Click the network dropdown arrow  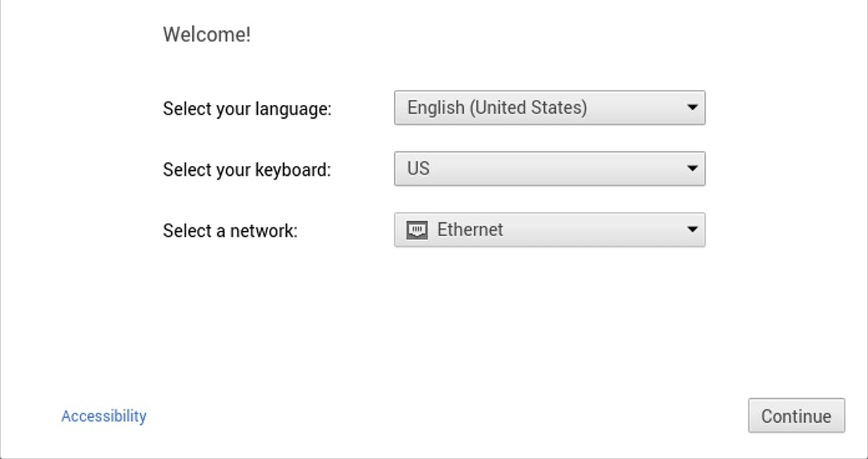pyautogui.click(x=692, y=230)
